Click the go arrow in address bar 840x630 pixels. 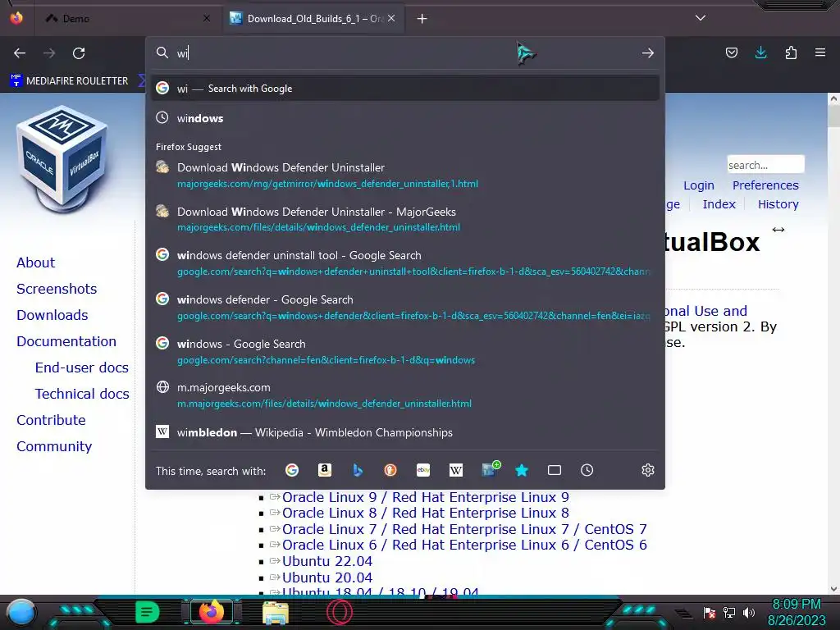tap(648, 53)
